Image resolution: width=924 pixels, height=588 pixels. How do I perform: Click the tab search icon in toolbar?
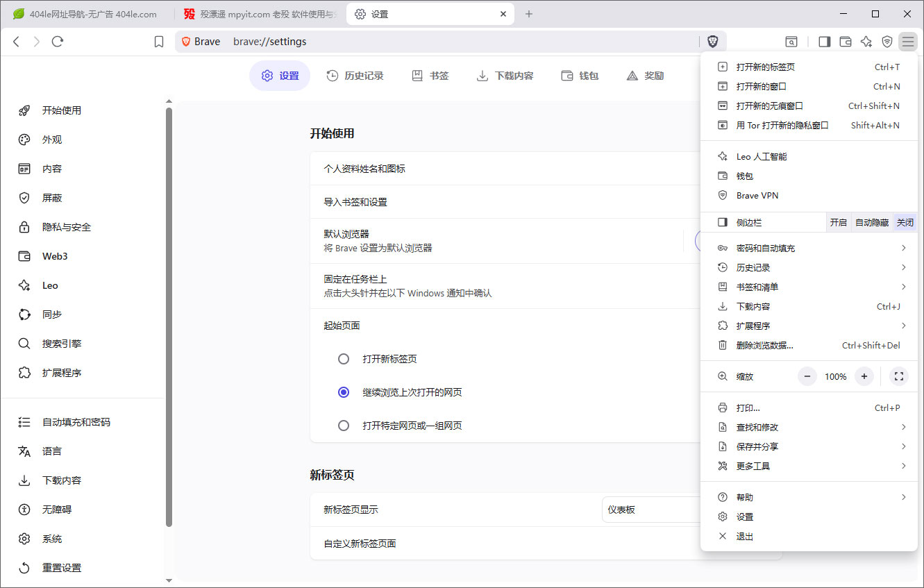791,42
